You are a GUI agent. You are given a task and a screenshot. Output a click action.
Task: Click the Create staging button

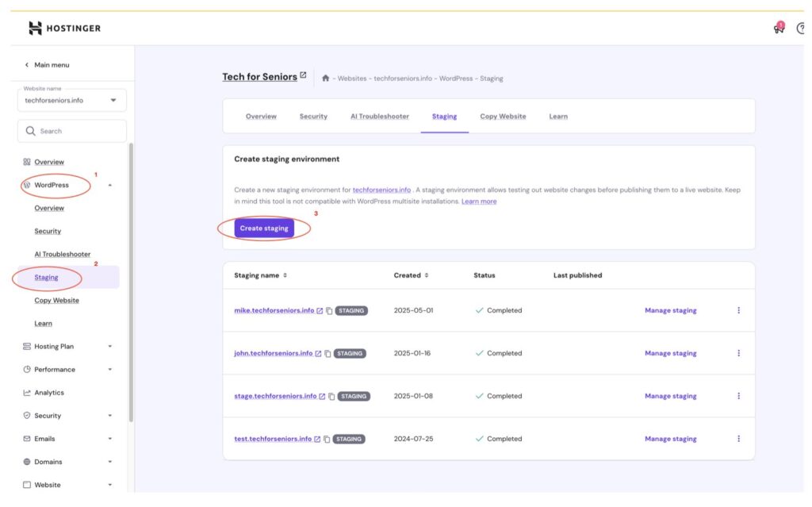[264, 229]
